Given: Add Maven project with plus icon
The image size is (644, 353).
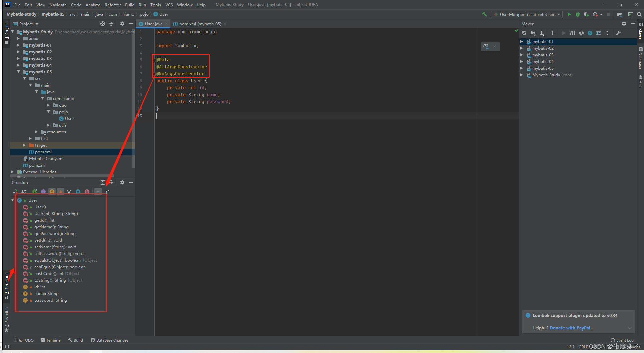Looking at the screenshot, I should click(553, 33).
